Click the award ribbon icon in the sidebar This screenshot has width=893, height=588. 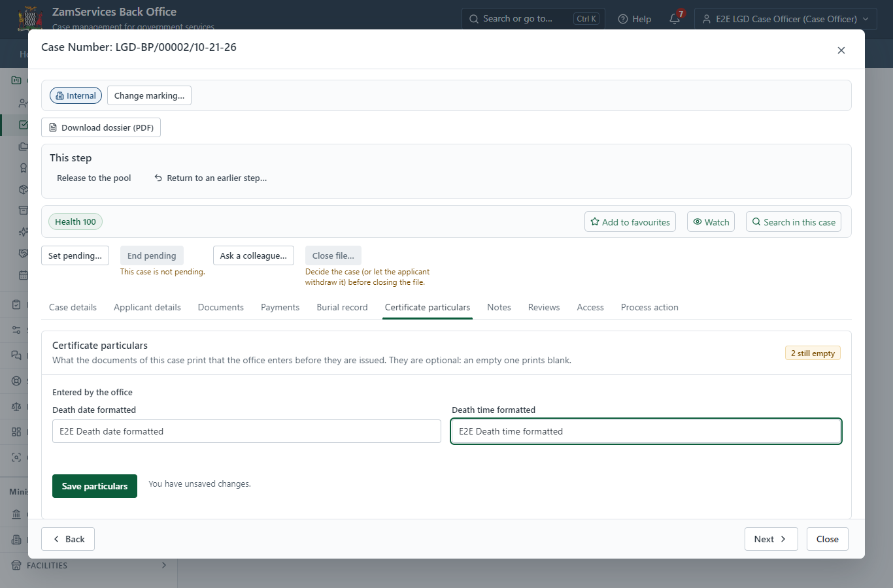pos(23,168)
